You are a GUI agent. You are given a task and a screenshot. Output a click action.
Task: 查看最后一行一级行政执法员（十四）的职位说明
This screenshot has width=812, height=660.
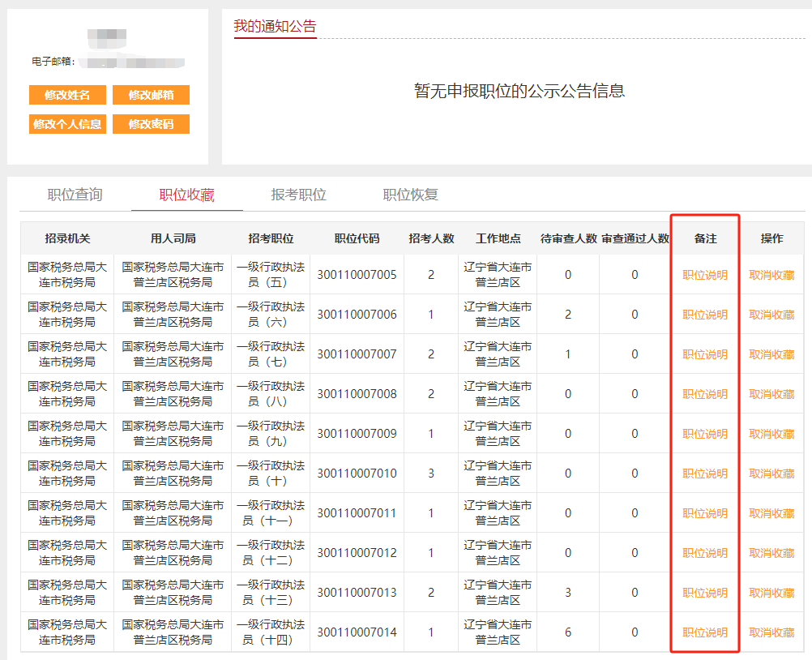(x=703, y=632)
